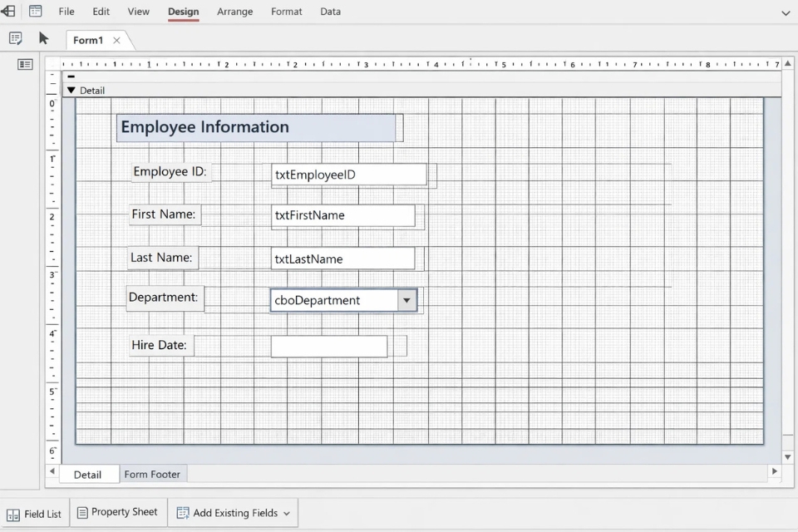Click the txtEmployeeID text box
The image size is (798, 532).
(348, 175)
